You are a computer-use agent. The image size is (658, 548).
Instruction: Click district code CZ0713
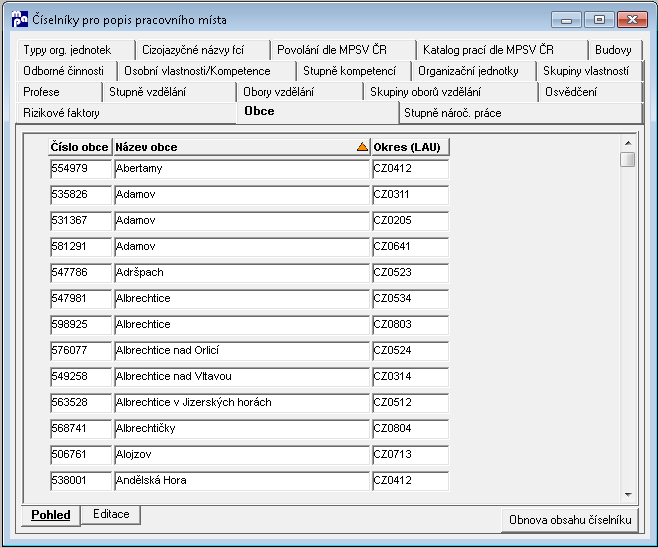[410, 455]
